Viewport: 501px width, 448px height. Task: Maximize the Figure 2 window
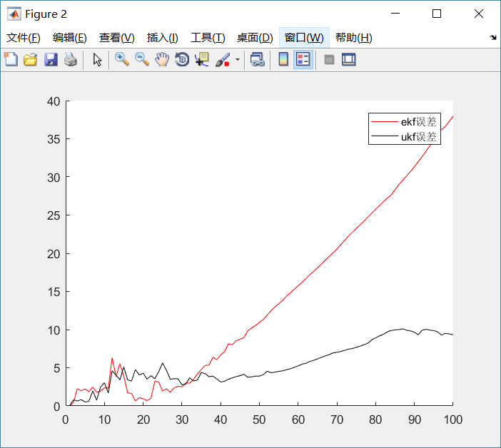(437, 14)
